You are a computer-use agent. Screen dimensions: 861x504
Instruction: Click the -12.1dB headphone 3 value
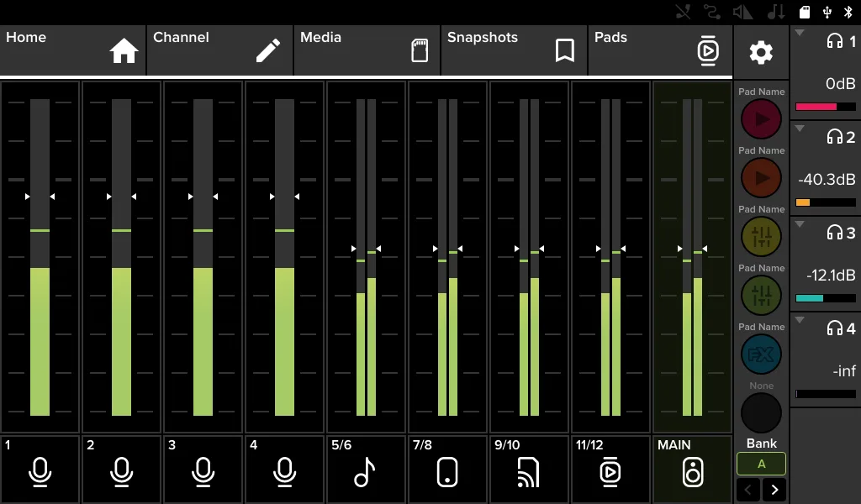click(x=831, y=275)
